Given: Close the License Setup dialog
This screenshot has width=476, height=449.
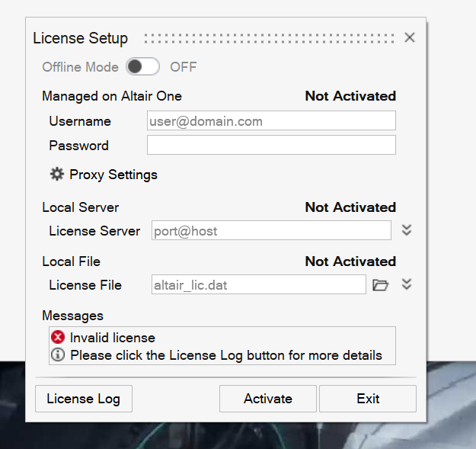Looking at the screenshot, I should coord(410,37).
